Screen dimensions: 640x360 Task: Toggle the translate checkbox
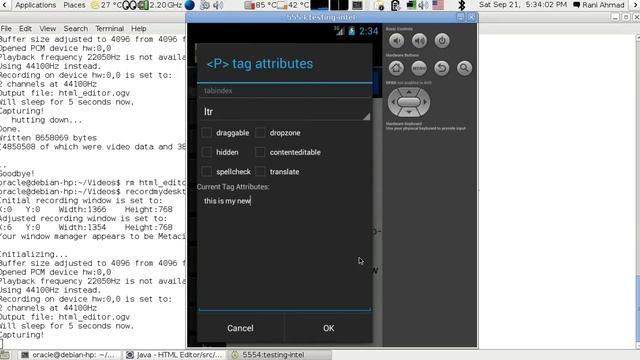tap(260, 172)
